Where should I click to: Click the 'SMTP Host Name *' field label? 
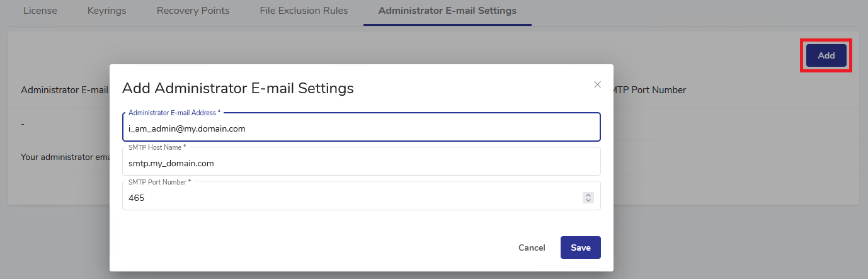pyautogui.click(x=157, y=147)
